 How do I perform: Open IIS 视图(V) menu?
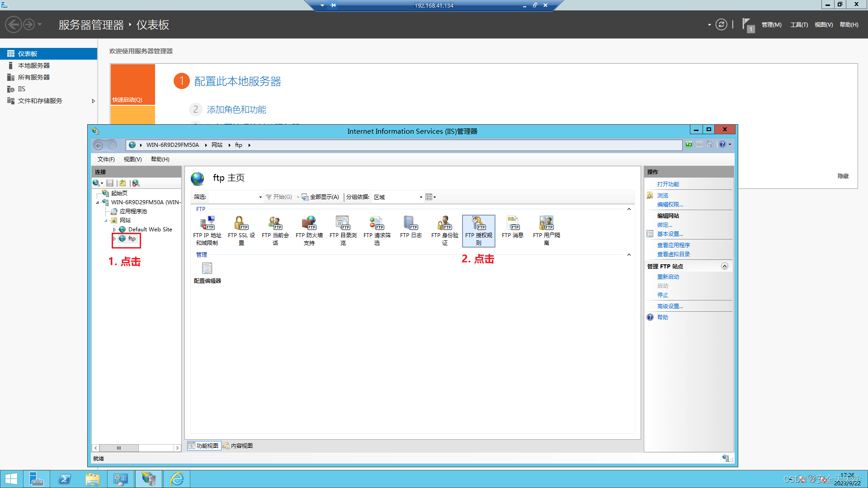point(133,160)
